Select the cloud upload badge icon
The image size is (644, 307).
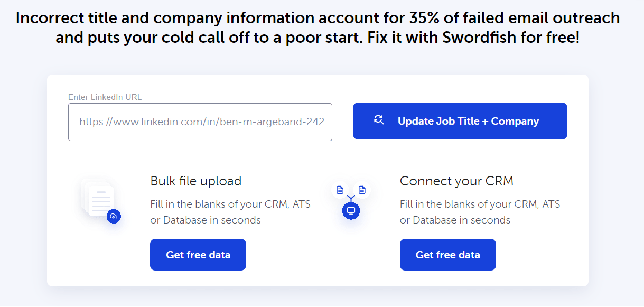[x=114, y=217]
